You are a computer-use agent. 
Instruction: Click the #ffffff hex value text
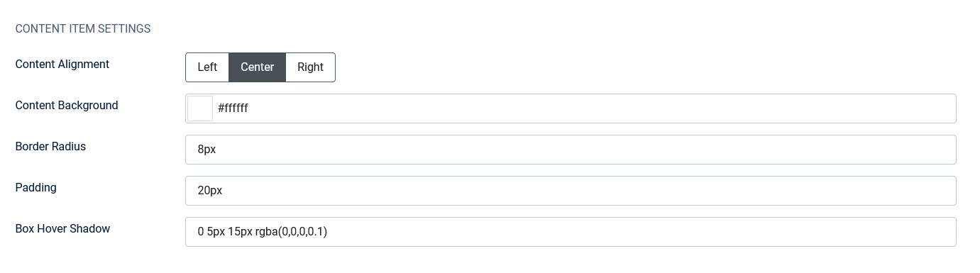click(x=233, y=108)
